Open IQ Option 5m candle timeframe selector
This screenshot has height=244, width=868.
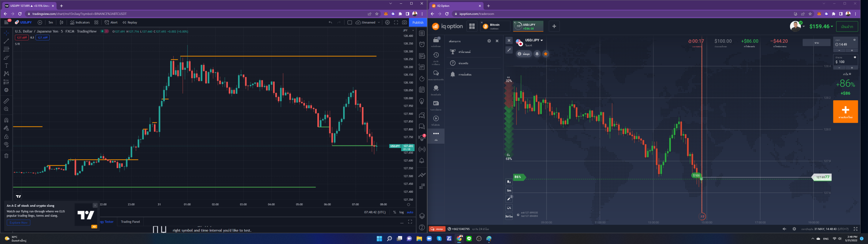(x=509, y=190)
